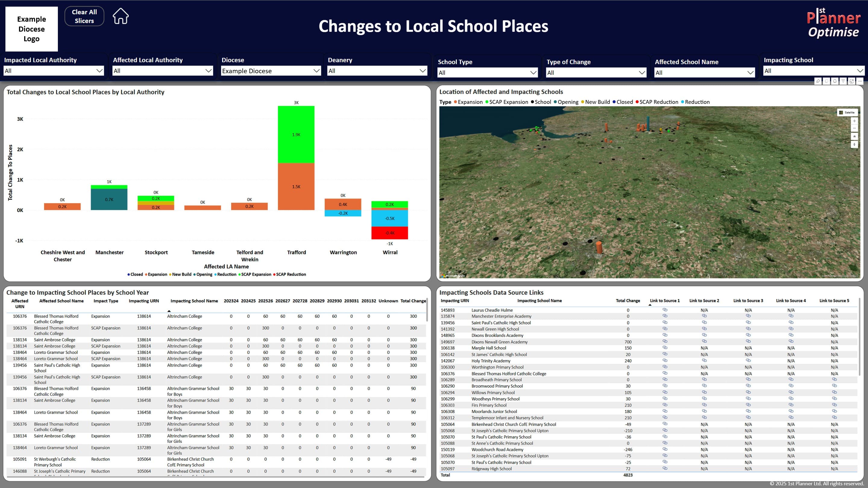Click the Home navigation icon
This screenshot has width=868, height=488.
(x=120, y=15)
